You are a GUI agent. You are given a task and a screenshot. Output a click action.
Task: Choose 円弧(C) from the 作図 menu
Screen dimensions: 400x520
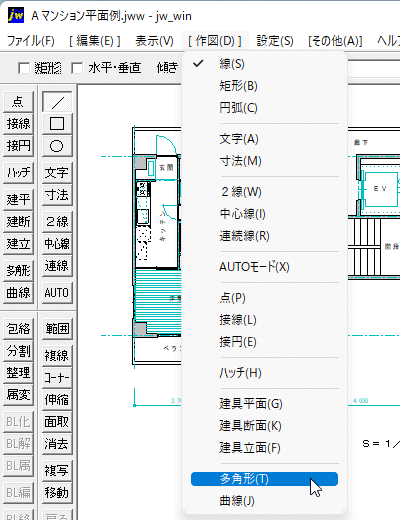click(x=264, y=108)
